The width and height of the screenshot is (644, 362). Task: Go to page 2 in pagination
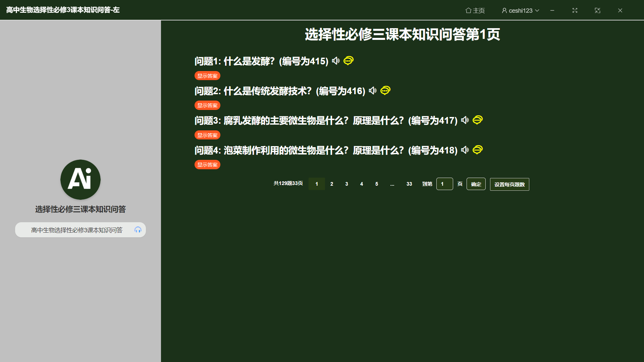click(x=332, y=184)
